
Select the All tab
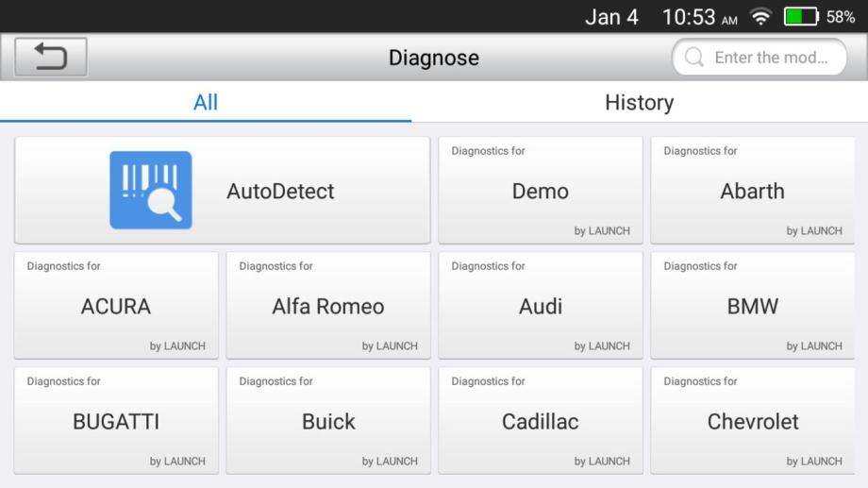tap(206, 102)
